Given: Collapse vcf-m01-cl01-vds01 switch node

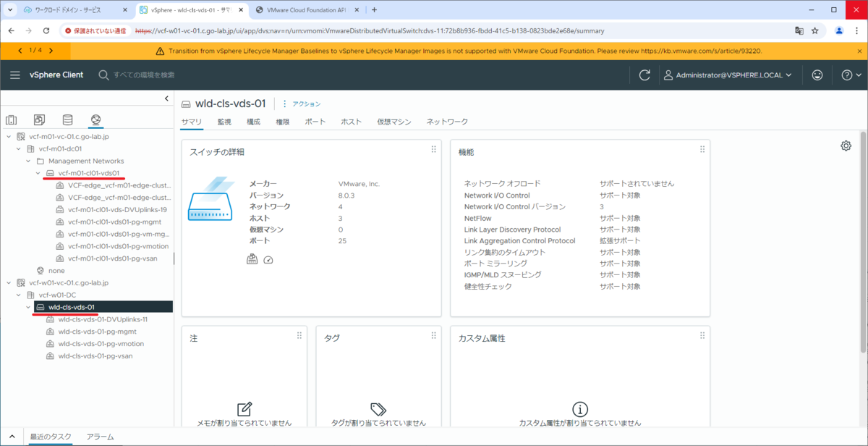Looking at the screenshot, I should tap(38, 174).
